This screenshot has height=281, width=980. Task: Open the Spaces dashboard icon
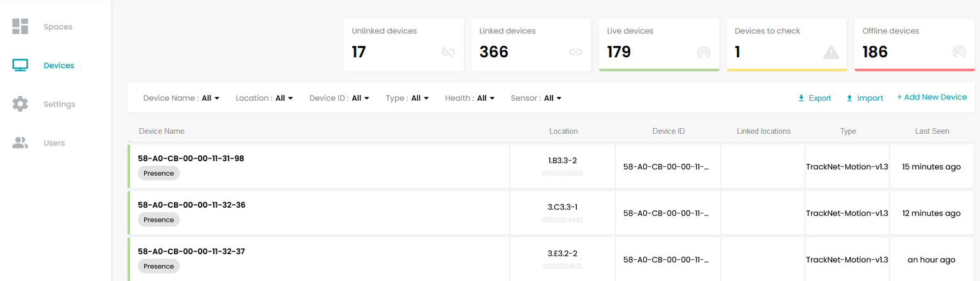[x=20, y=26]
